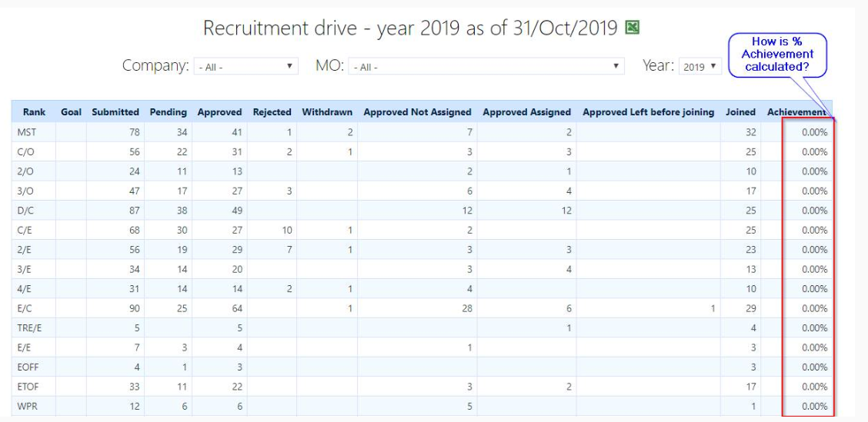This screenshot has height=422, width=868.
Task: Click the Joined column header
Action: click(x=741, y=111)
